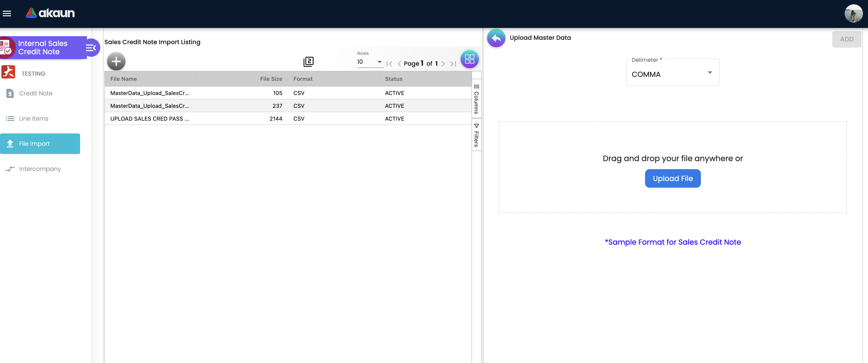Click the ADD button
The image size is (868, 363).
click(x=846, y=39)
